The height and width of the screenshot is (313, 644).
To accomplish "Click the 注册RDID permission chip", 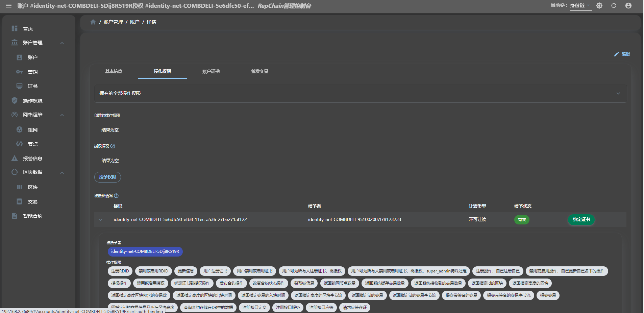I will click(x=120, y=271).
